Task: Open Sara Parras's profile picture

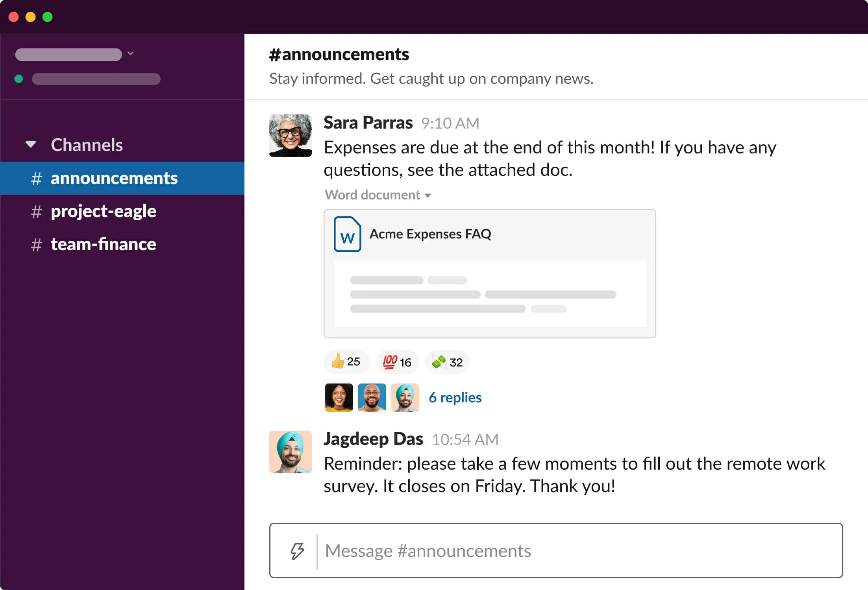Action: pos(290,135)
